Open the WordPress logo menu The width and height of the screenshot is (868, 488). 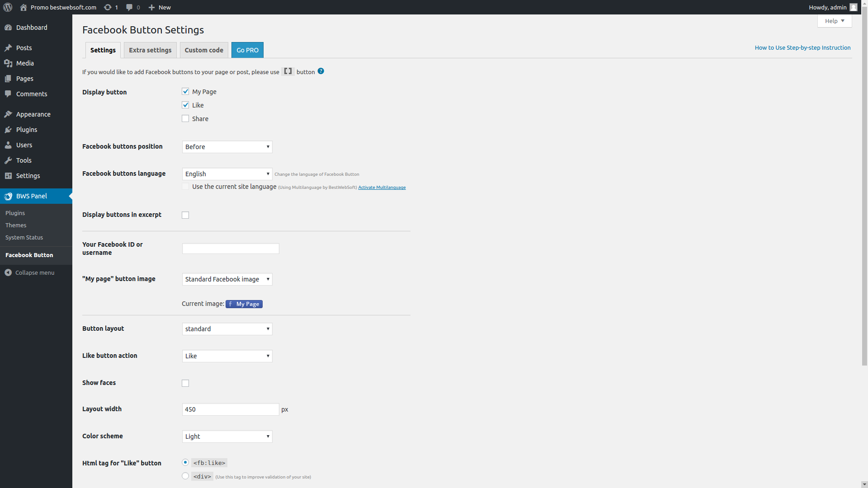[x=8, y=7]
